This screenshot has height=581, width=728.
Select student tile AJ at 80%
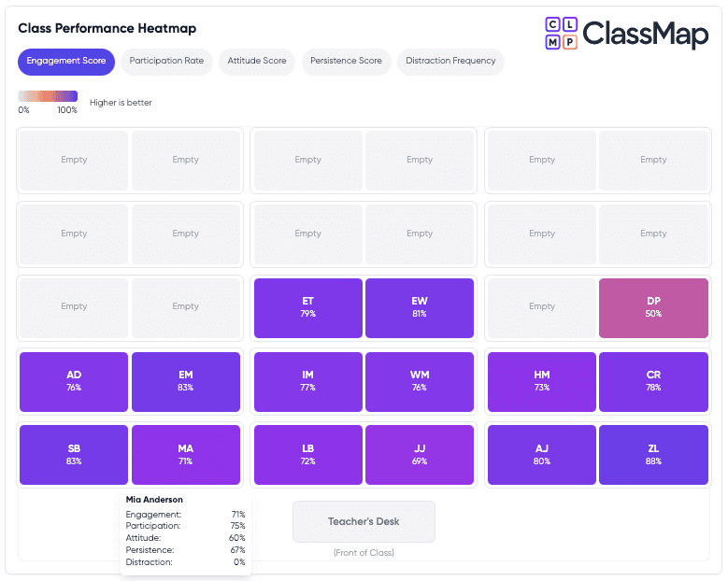[542, 455]
